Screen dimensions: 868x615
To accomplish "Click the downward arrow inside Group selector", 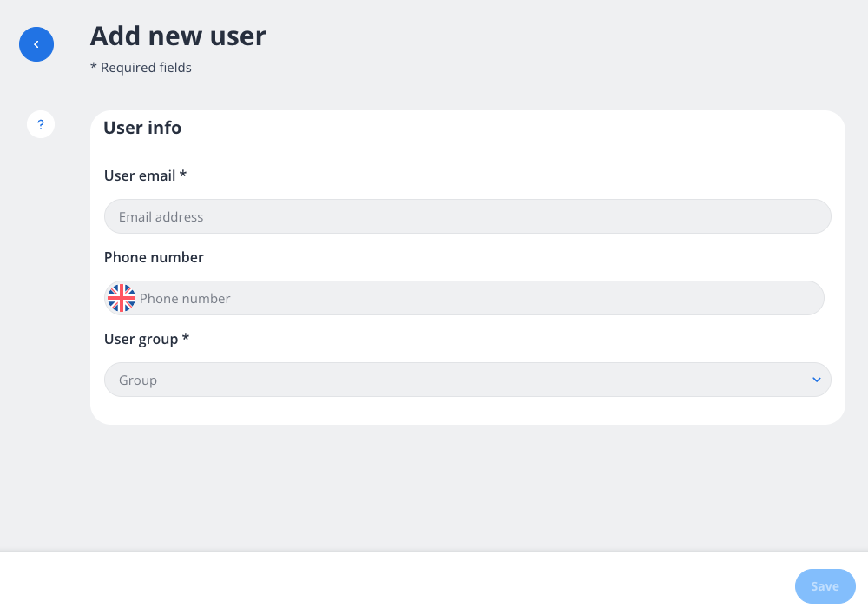I will pos(816,380).
